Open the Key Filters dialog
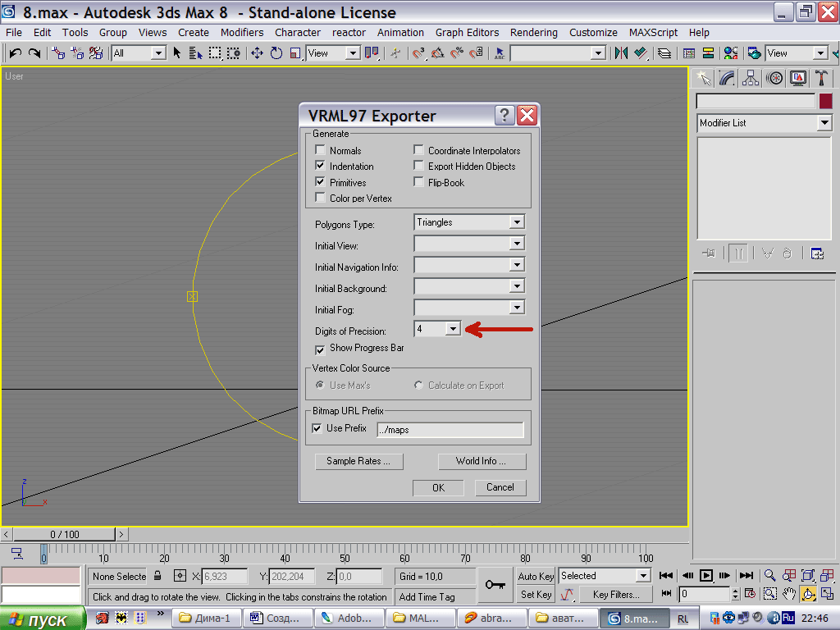Image resolution: width=840 pixels, height=630 pixels. click(x=616, y=595)
